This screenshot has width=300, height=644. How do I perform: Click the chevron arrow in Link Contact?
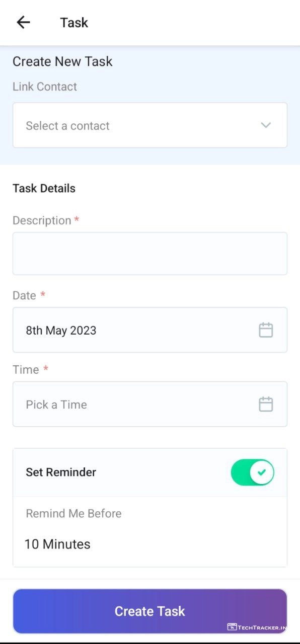click(266, 125)
